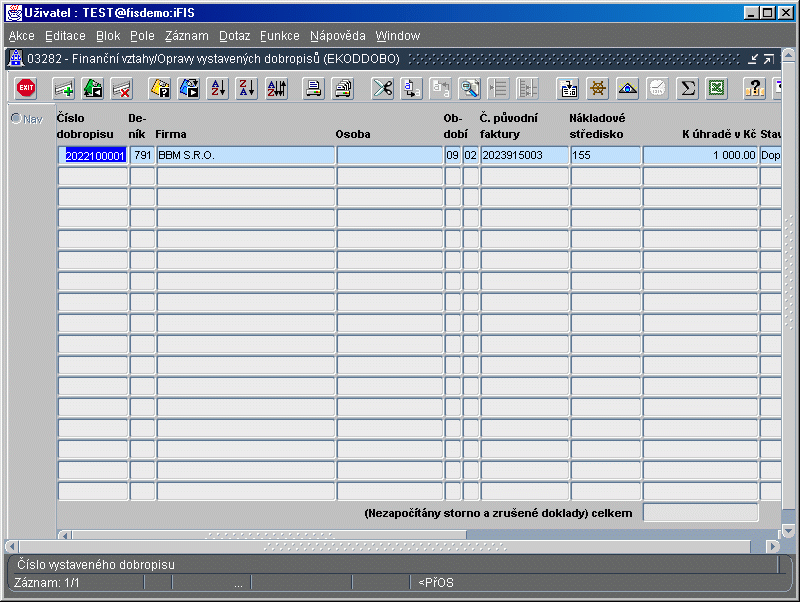This screenshot has width=800, height=602.
Task: Click the K úhradě v Kč column header
Action: tap(719, 134)
